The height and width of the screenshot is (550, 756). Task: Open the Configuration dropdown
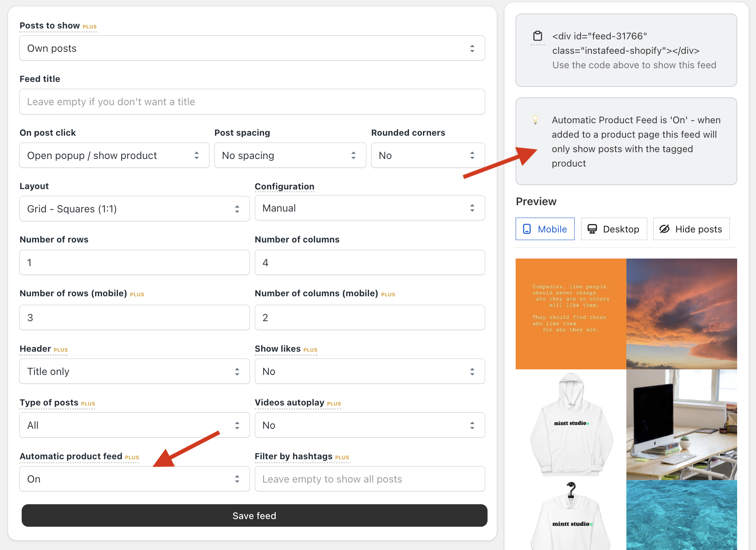(x=369, y=208)
